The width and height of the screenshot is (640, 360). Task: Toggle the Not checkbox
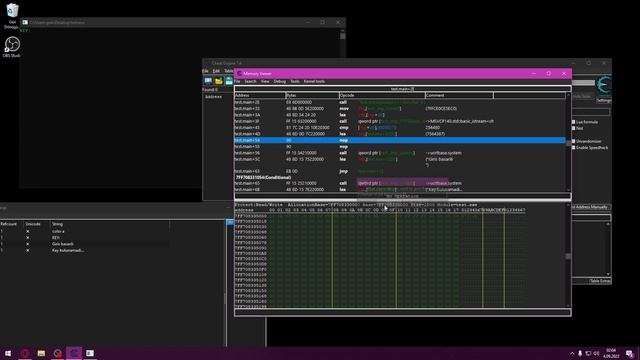click(574, 128)
